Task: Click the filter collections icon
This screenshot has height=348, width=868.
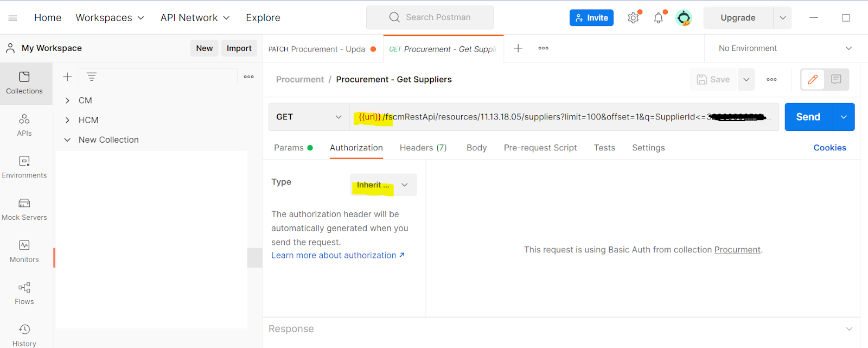Action: point(92,77)
